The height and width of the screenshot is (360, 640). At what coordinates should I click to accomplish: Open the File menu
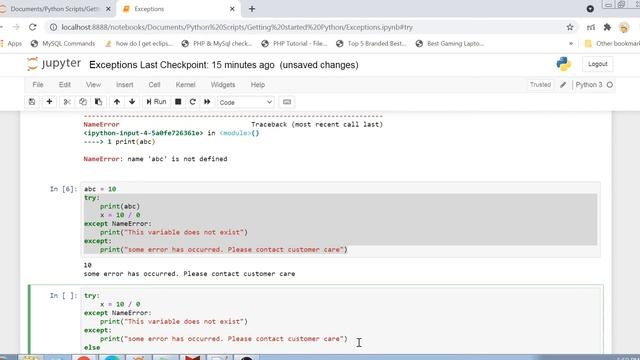[x=38, y=85]
